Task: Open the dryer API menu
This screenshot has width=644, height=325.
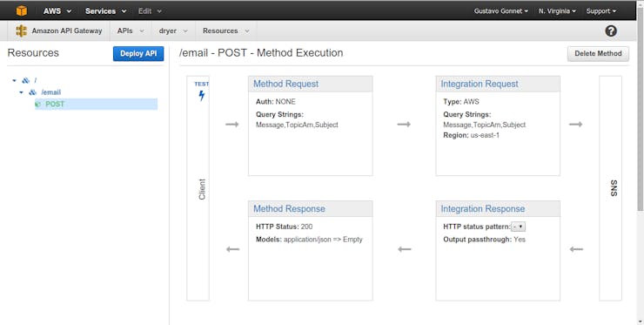Action: (173, 30)
